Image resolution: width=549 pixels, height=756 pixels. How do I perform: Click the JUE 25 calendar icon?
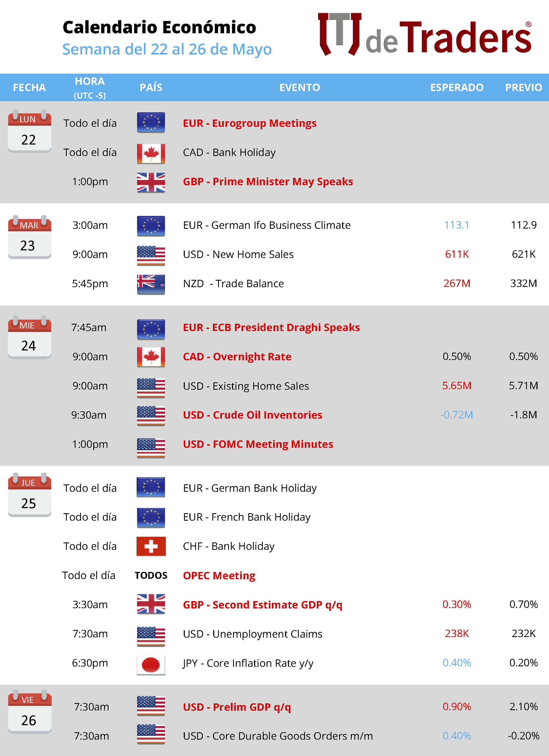pos(30,495)
